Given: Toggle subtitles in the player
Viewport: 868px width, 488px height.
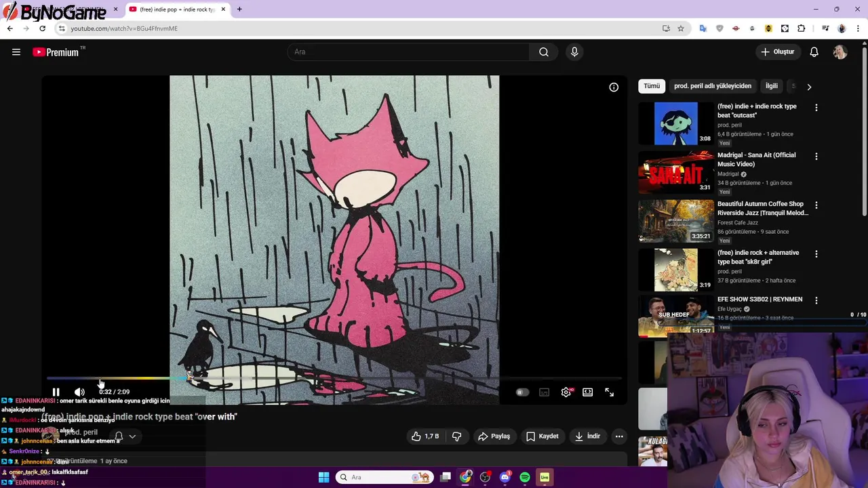Looking at the screenshot, I should click(544, 392).
